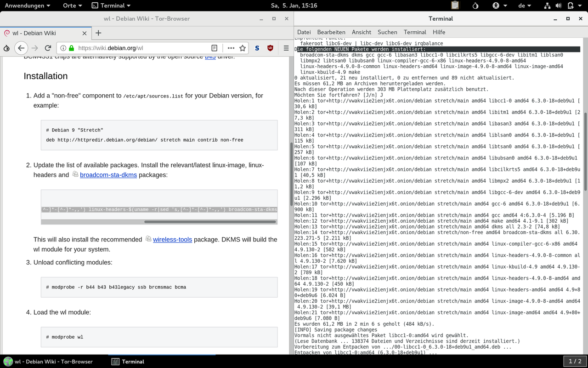Open the battery system menu
This screenshot has height=368, width=588.
[574, 6]
